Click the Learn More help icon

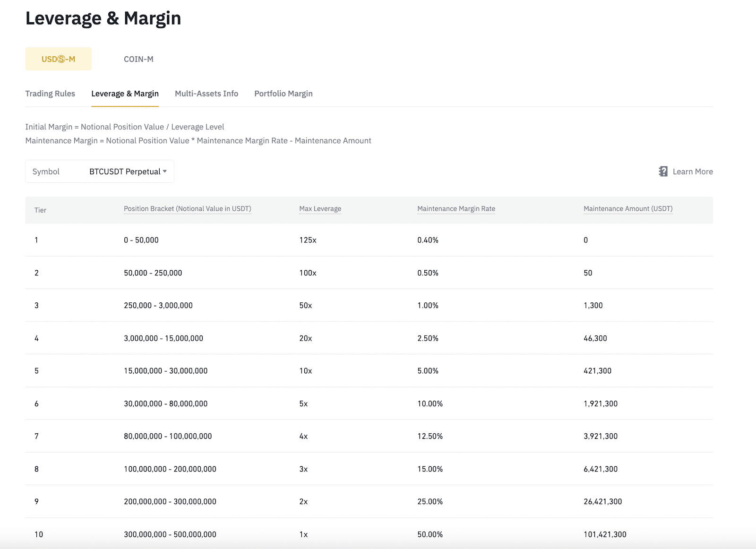point(663,172)
